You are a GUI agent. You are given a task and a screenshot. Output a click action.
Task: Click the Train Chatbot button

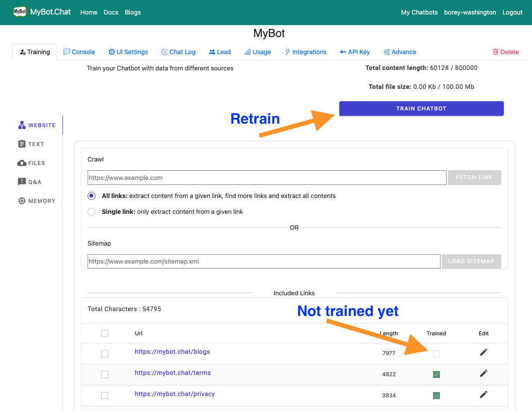point(421,108)
